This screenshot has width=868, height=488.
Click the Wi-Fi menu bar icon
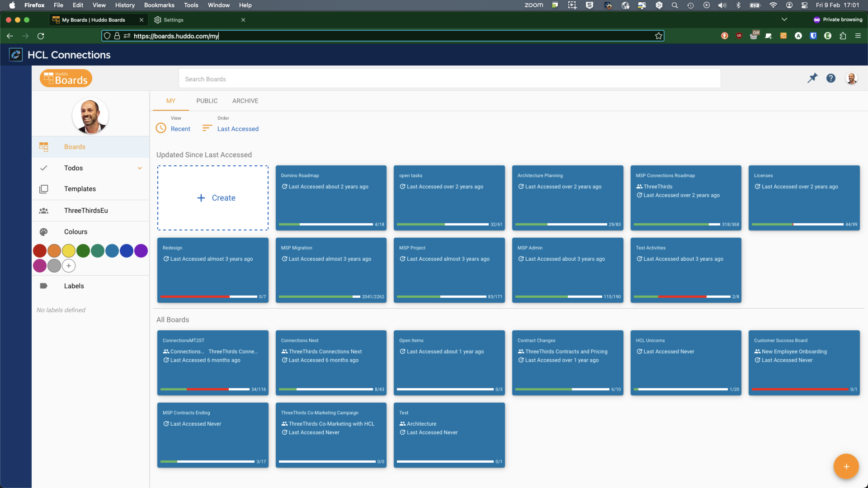(773, 5)
